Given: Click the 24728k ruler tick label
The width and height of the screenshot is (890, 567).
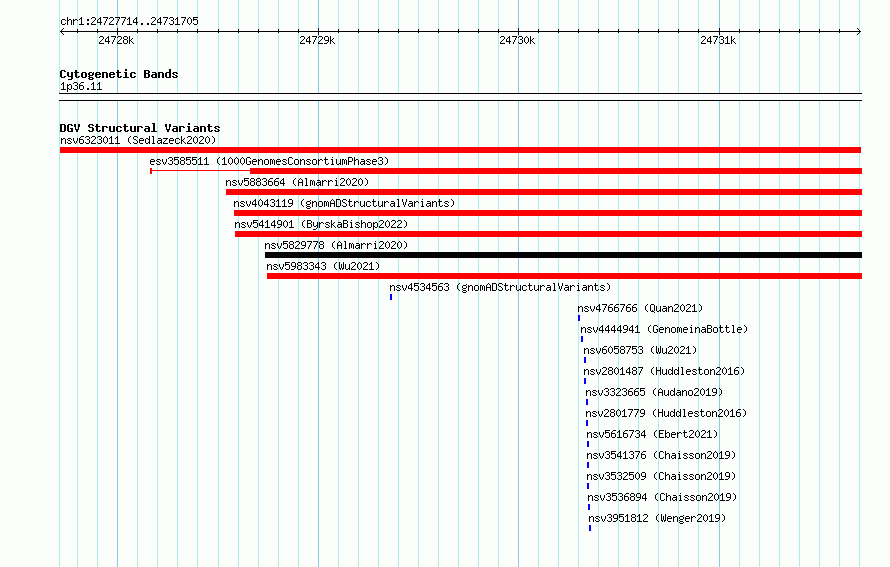Looking at the screenshot, I should [116, 40].
